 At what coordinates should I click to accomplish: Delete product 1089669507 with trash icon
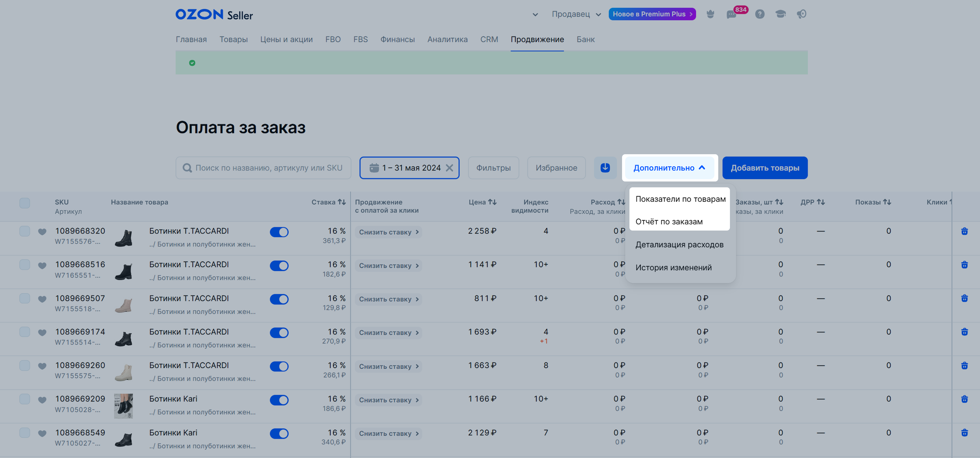click(964, 298)
